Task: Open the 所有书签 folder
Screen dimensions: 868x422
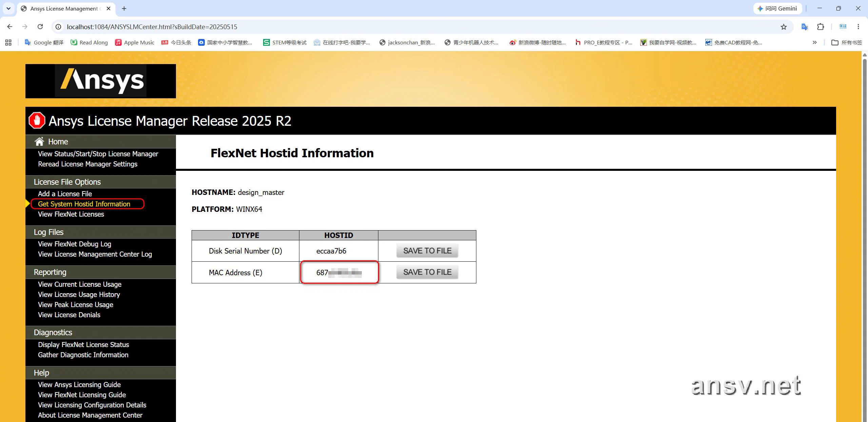Action: (x=847, y=42)
